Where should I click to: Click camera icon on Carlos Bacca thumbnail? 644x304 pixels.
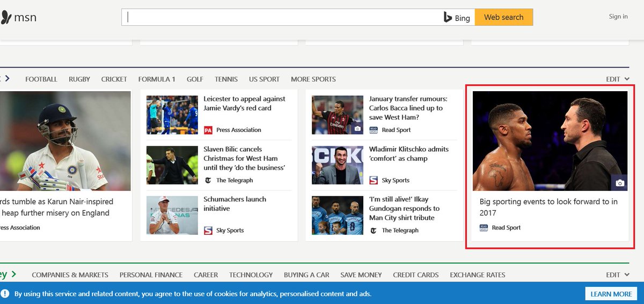357,129
